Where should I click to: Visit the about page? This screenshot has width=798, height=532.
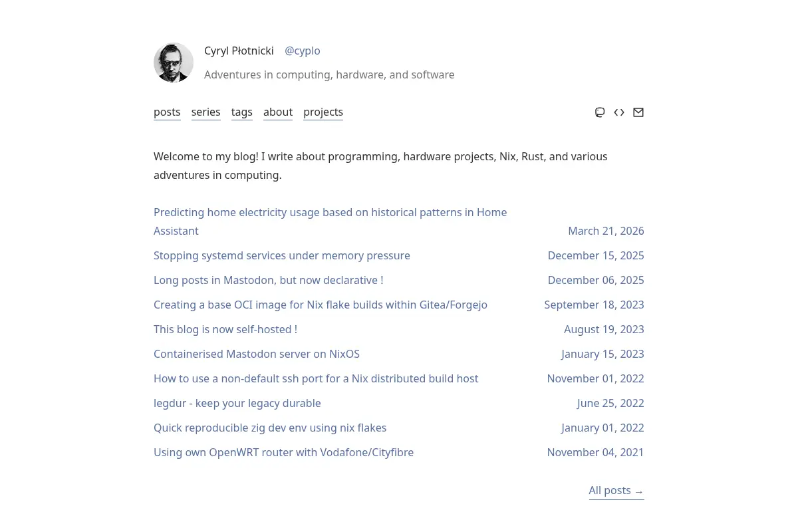278,112
